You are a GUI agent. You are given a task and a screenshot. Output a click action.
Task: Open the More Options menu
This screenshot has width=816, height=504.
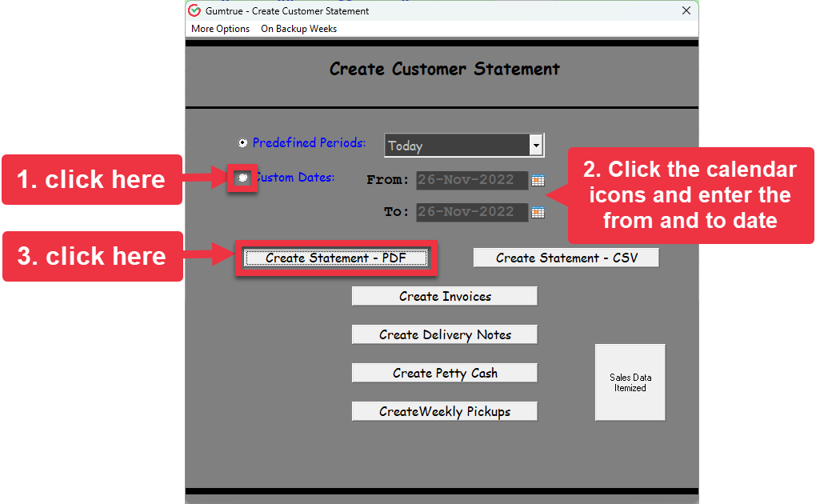(220, 29)
